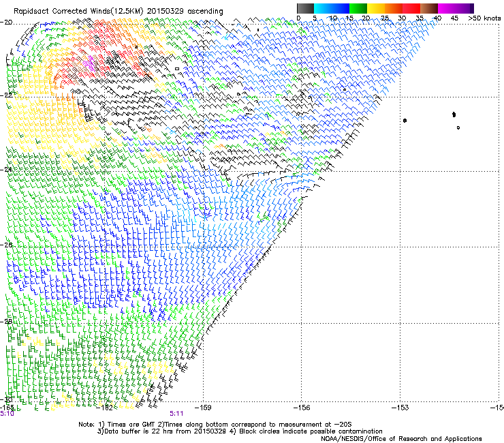Click the magenta wind barbs in storm core
Screen dimensions: 504x443
pyautogui.click(x=89, y=63)
